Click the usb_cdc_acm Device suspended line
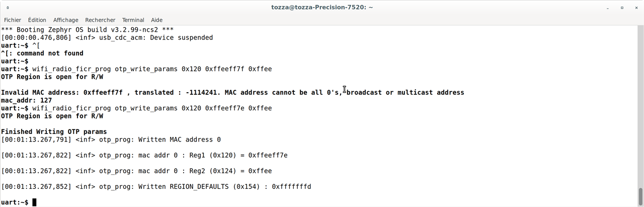This screenshot has height=207, width=644. coord(107,38)
